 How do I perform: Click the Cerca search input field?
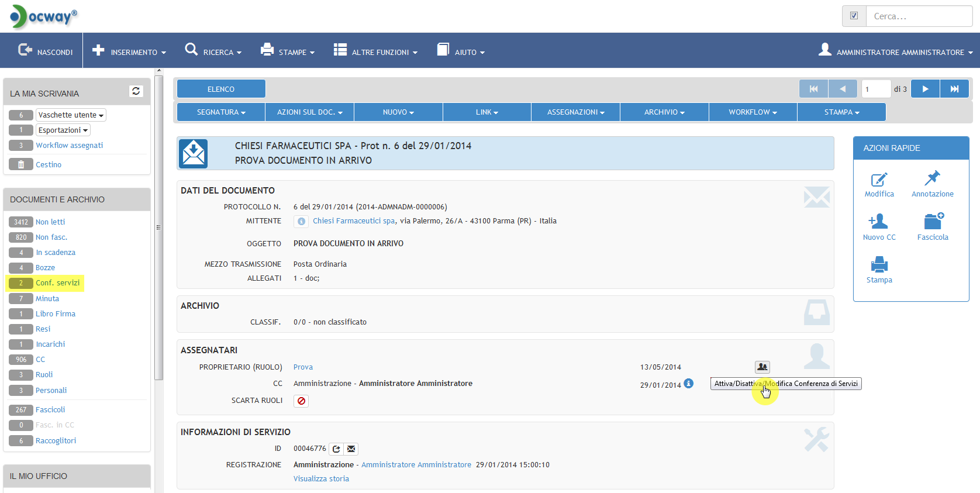coord(919,16)
